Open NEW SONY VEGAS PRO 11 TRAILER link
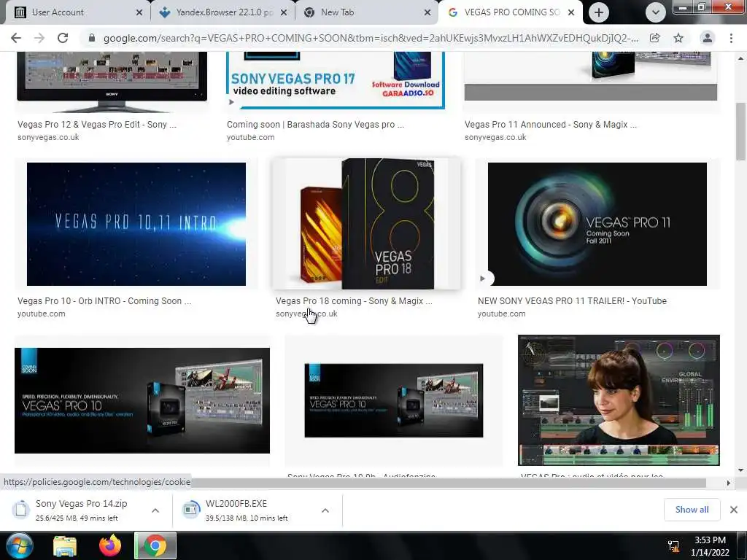The image size is (747, 560). (572, 301)
